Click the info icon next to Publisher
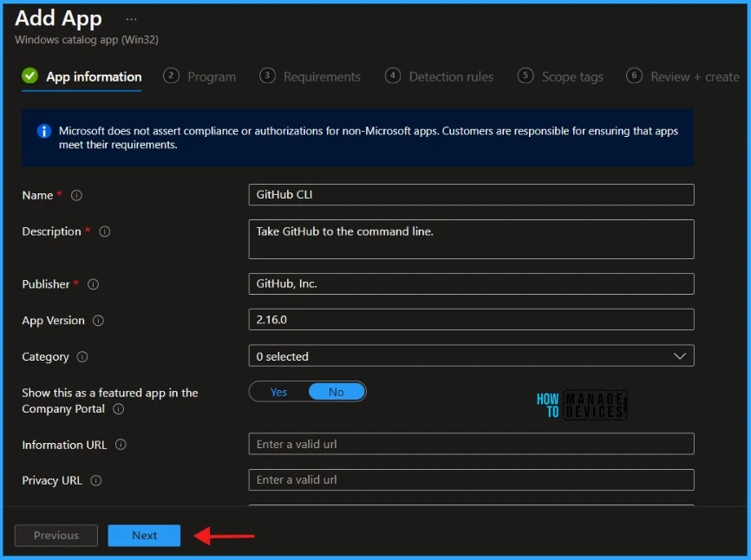This screenshot has width=751, height=560. click(93, 284)
